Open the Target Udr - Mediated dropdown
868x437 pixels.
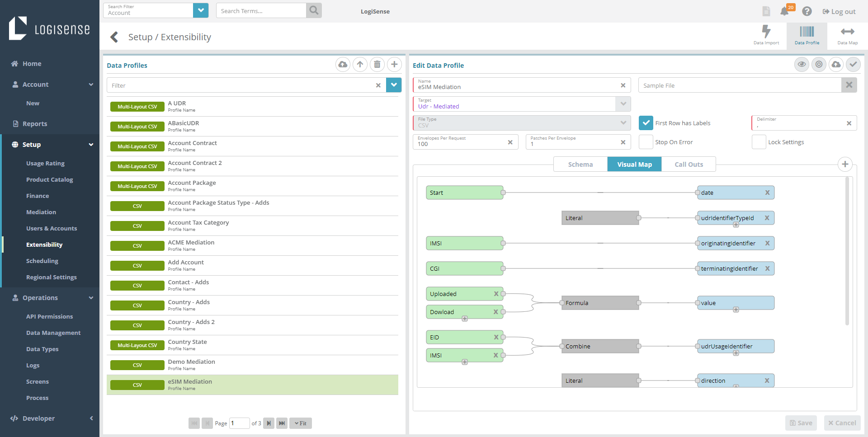pyautogui.click(x=623, y=104)
